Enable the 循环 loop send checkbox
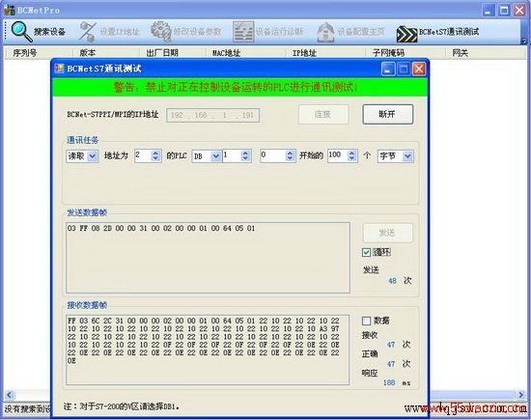Image resolution: width=531 pixels, height=420 pixels. coord(366,252)
